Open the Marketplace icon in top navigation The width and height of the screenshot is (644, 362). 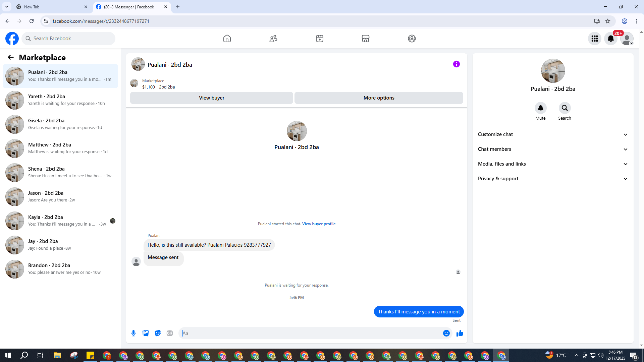point(366,39)
